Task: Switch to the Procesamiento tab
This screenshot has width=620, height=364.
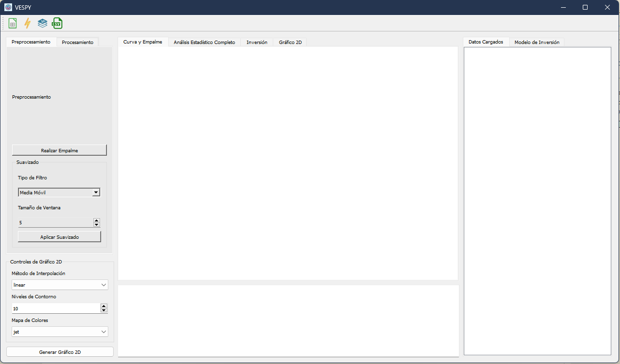Action: point(77,42)
